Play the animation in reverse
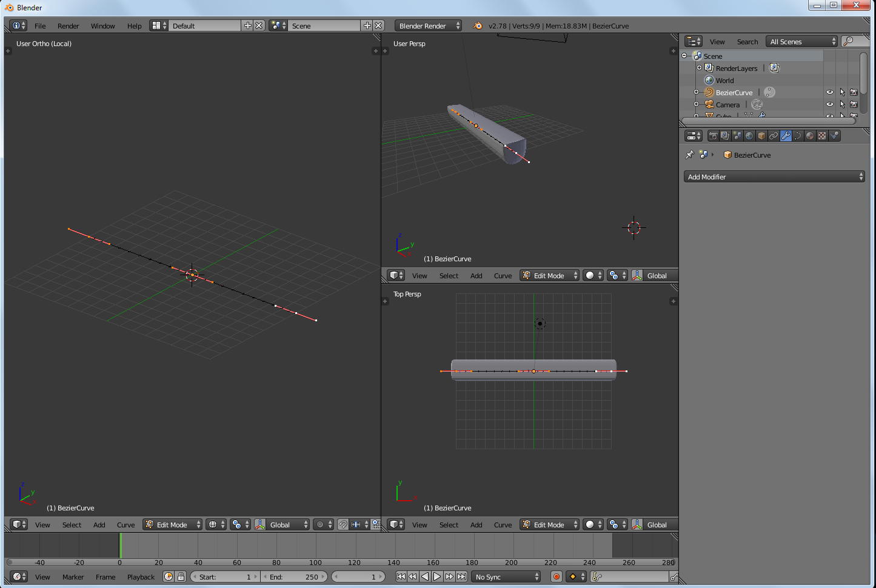 click(x=425, y=576)
